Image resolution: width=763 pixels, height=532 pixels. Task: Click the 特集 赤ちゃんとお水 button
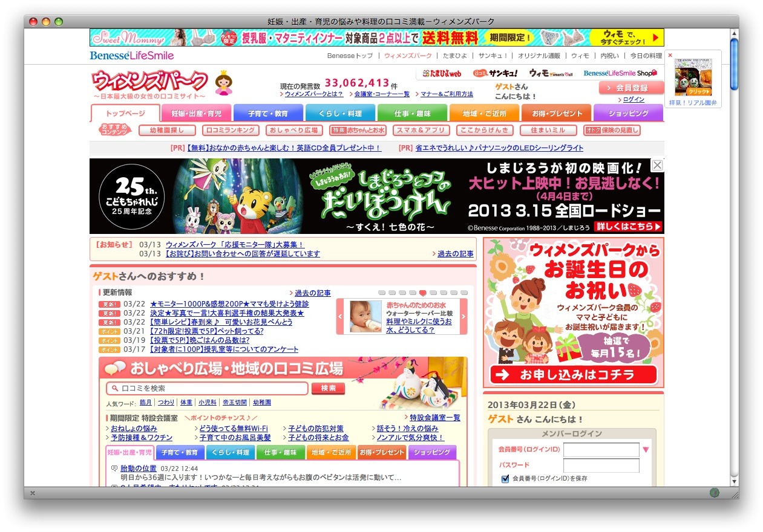click(358, 130)
